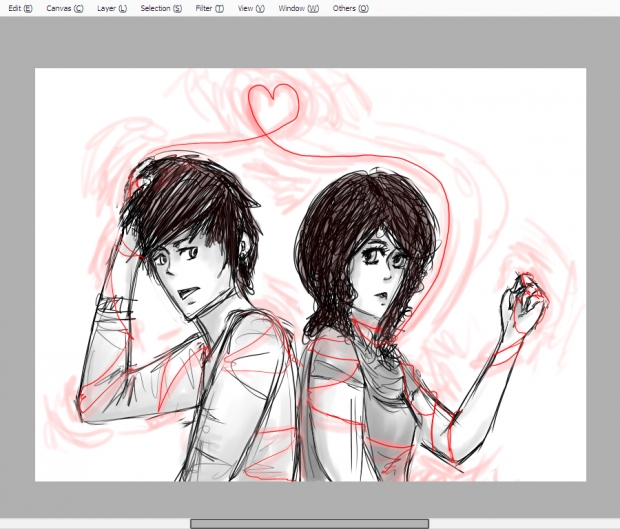Screen dimensions: 620x529
Task: Click the boy's spiky dark hair
Action: click(190, 205)
